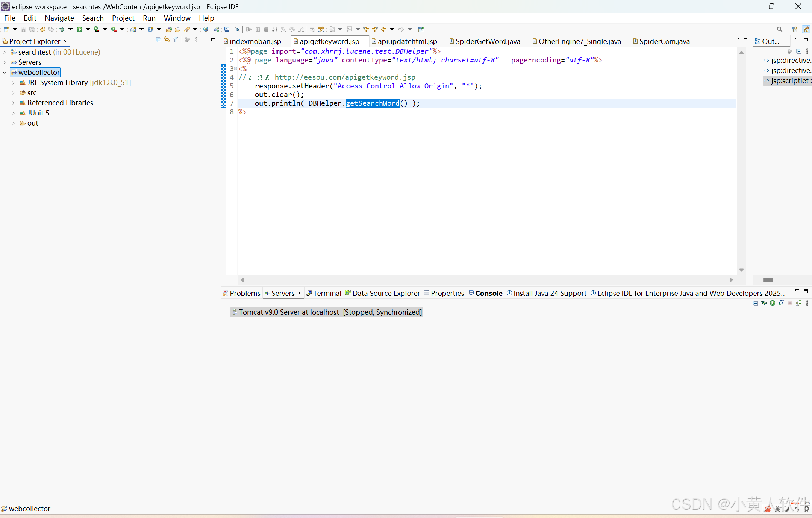Open the toolbar search magnifier icon
This screenshot has width=812, height=518.
(779, 29)
